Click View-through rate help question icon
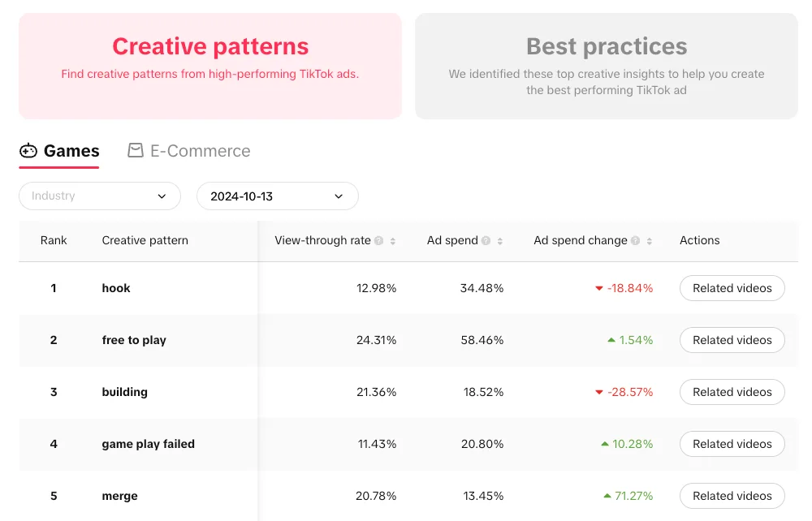 coord(379,240)
